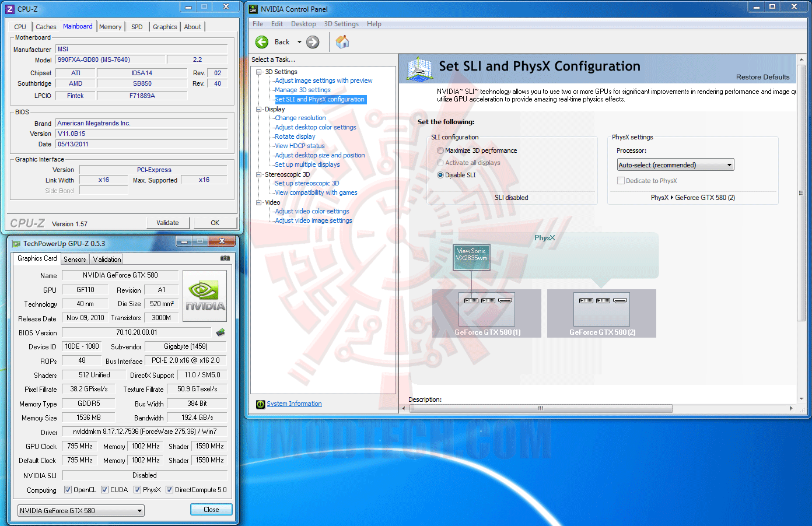Open the System Information link

pos(294,404)
